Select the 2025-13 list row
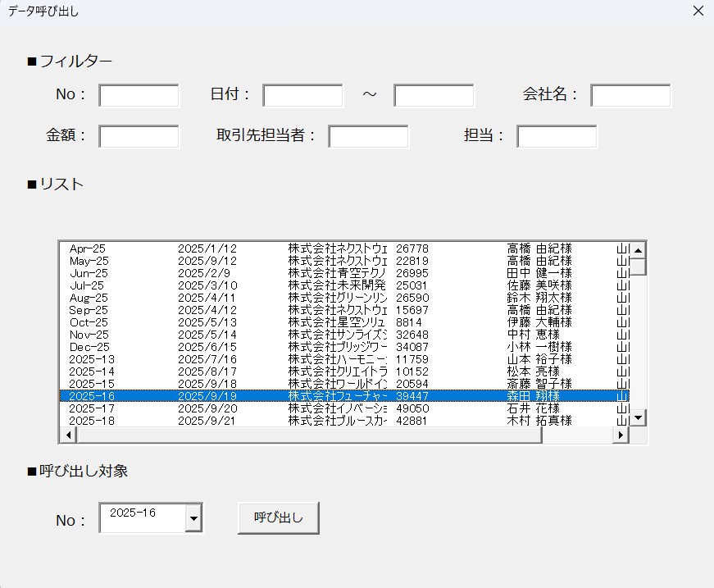The width and height of the screenshot is (714, 588). (344, 359)
